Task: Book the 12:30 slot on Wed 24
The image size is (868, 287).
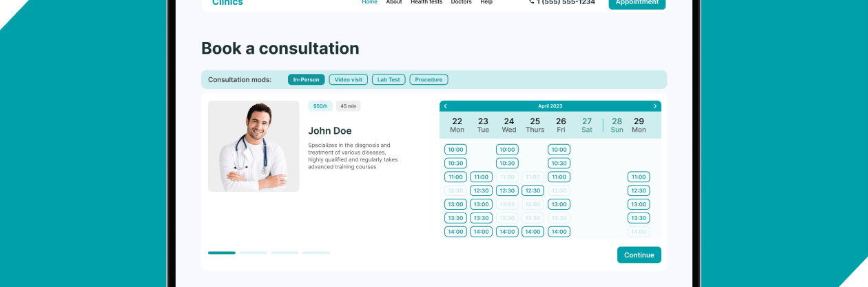Action: tap(507, 191)
